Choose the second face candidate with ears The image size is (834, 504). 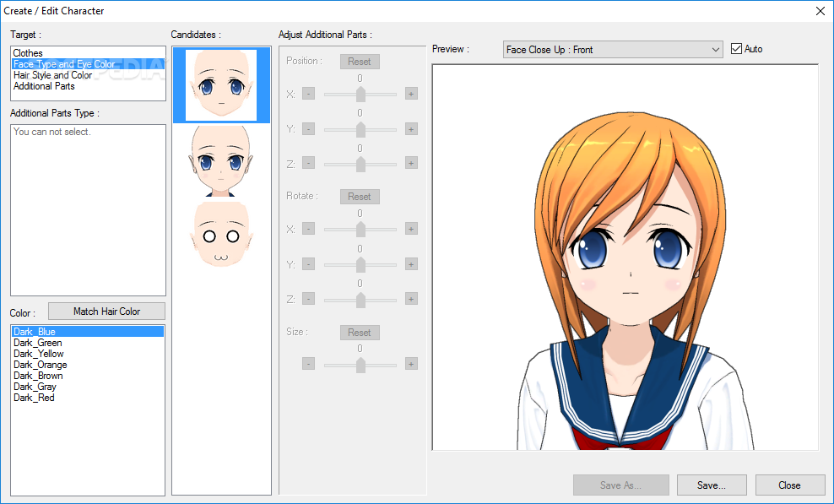click(221, 160)
